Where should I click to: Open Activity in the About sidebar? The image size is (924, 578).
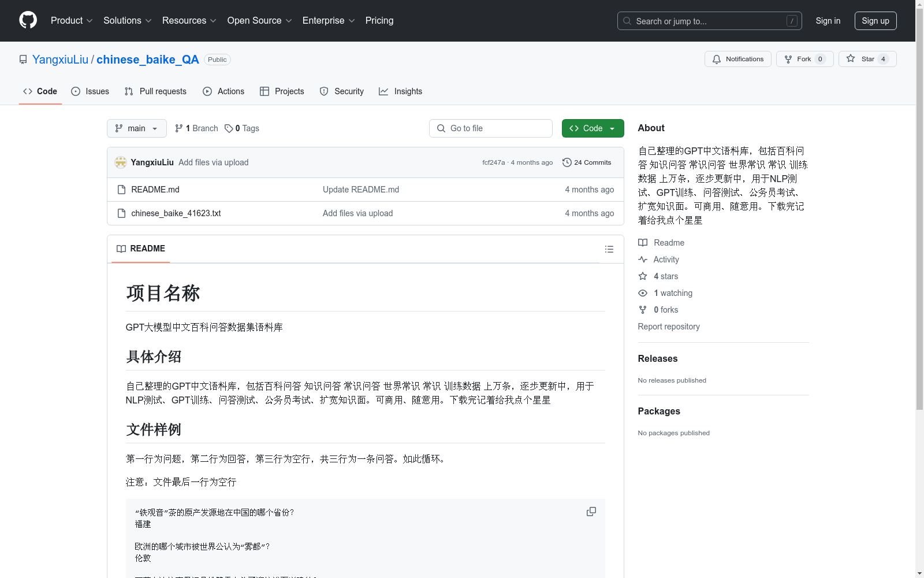pyautogui.click(x=658, y=260)
